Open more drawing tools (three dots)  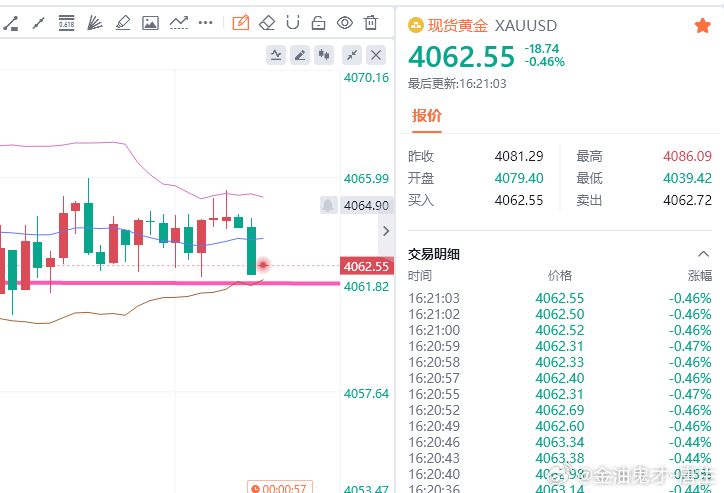pyautogui.click(x=205, y=23)
